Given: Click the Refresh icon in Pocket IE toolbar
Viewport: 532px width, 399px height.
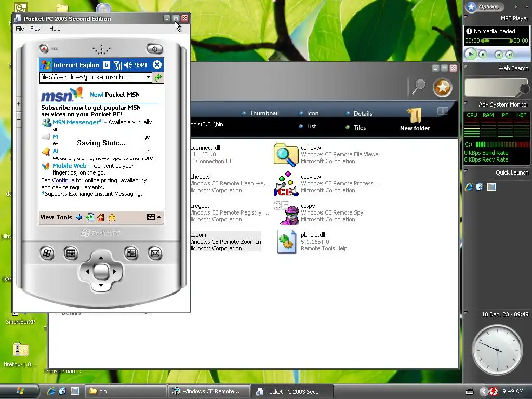Looking at the screenshot, I should (90, 217).
